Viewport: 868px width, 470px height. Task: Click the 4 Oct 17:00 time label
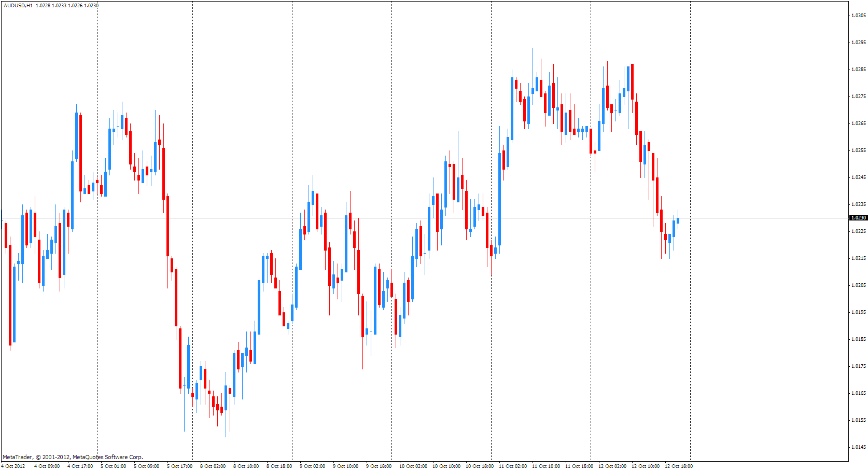(80, 466)
